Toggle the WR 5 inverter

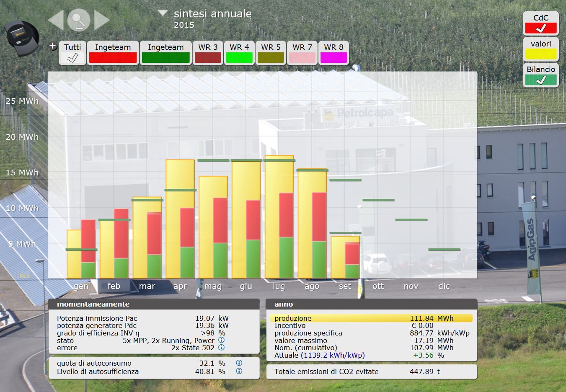(x=271, y=53)
